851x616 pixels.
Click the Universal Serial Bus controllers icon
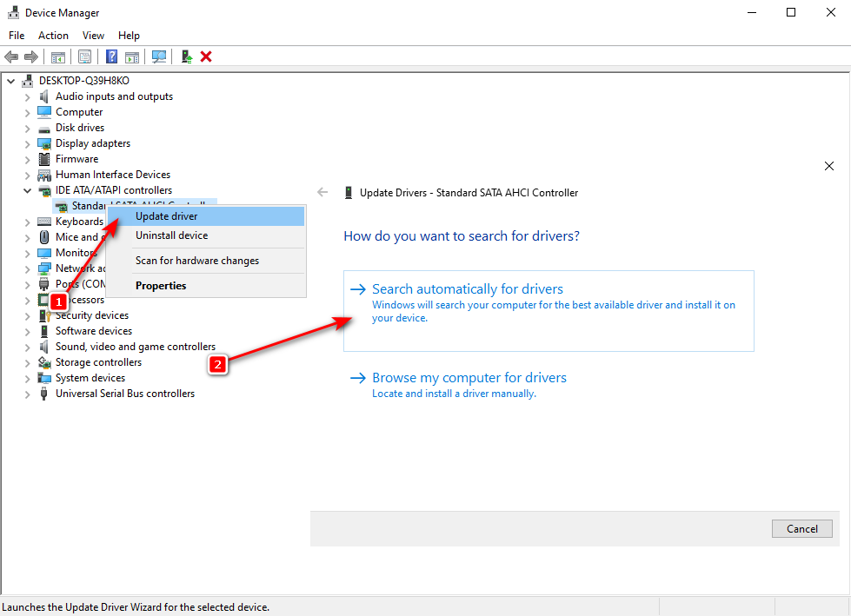click(44, 394)
